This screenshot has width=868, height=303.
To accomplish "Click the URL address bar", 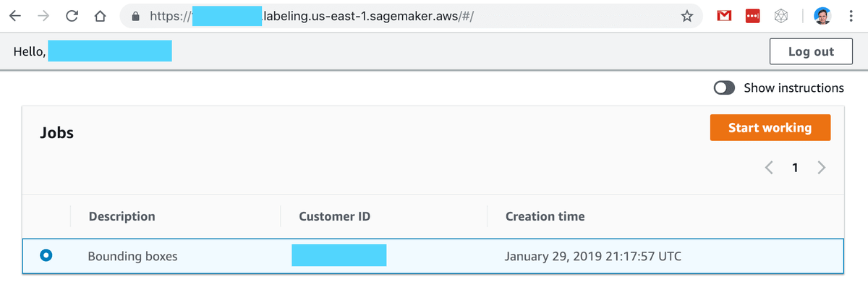I will 434,16.
